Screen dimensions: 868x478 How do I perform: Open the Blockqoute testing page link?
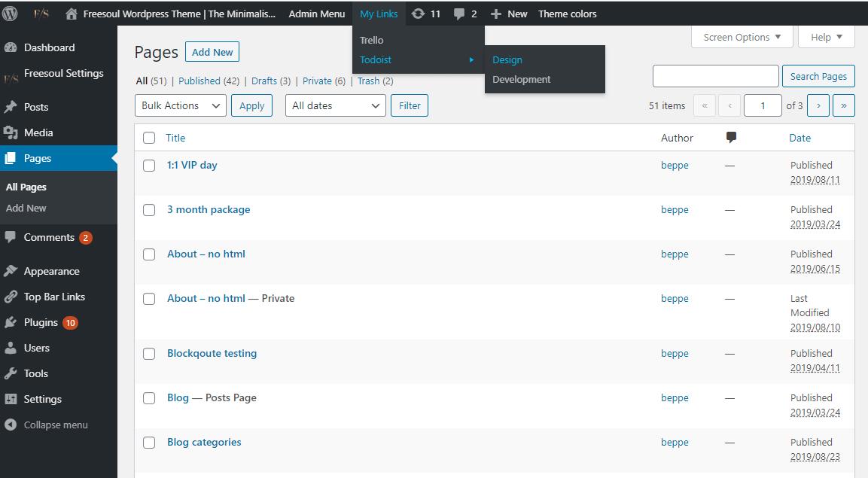(212, 354)
